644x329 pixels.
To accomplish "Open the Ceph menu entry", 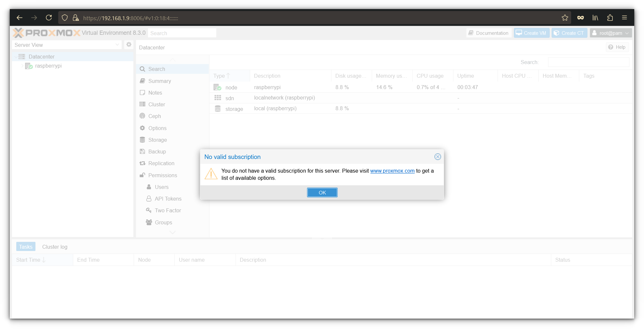I will [x=172, y=116].
